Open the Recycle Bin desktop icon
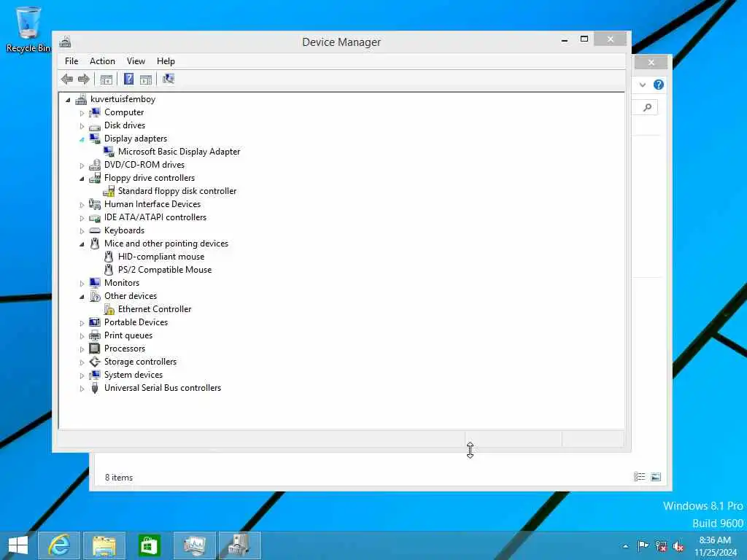 28,29
